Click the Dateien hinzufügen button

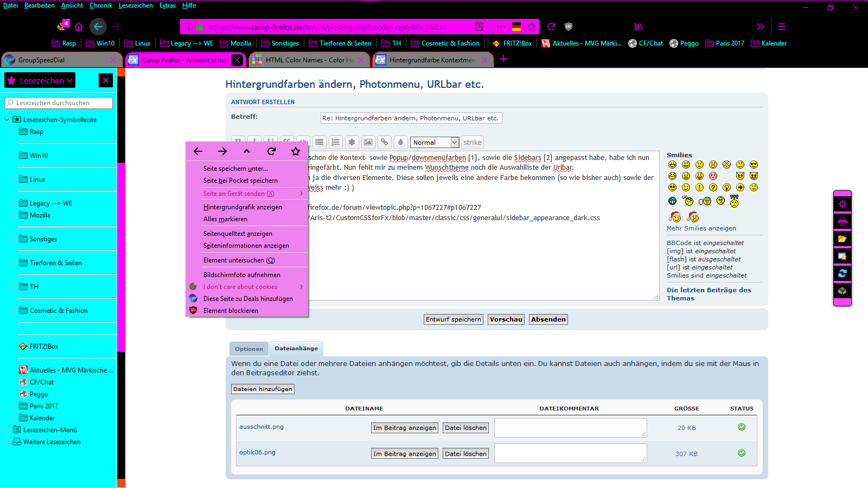tap(263, 389)
